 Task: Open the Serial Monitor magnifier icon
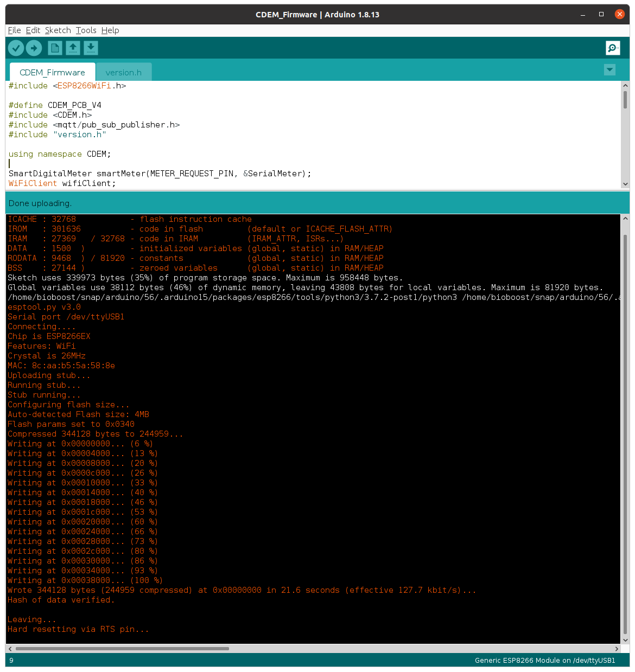tap(613, 48)
